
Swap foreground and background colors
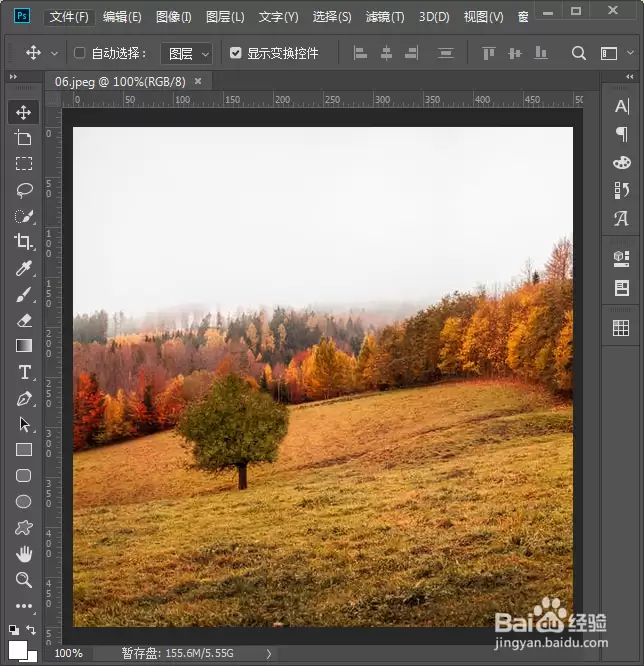click(x=31, y=629)
